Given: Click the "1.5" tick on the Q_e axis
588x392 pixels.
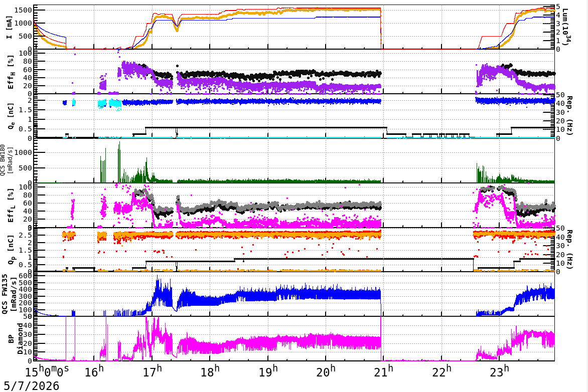Looking at the screenshot, I should [26, 110].
